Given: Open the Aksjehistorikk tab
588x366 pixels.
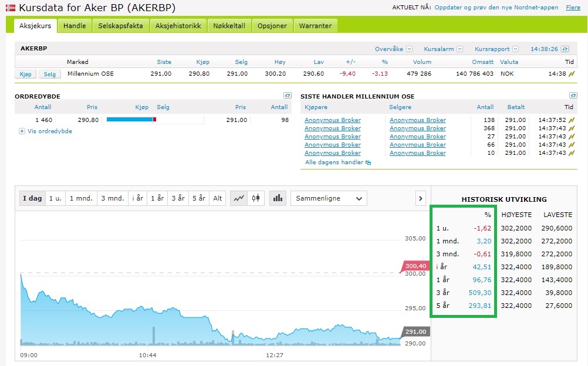Looking at the screenshot, I should tap(178, 26).
